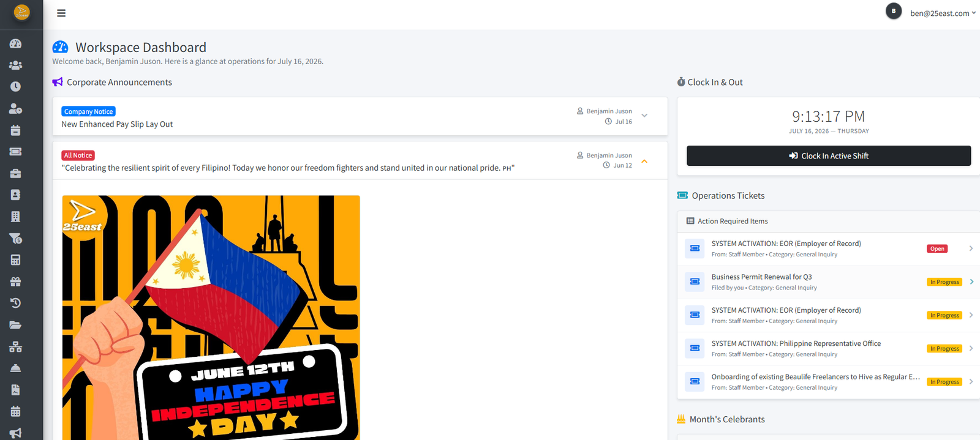Open the clock sidebar icon

[x=16, y=86]
